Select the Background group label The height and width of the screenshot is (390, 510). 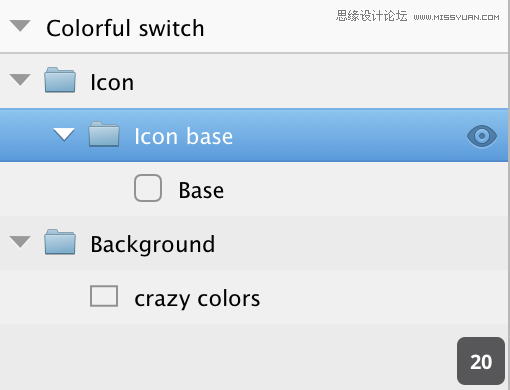[x=153, y=245]
